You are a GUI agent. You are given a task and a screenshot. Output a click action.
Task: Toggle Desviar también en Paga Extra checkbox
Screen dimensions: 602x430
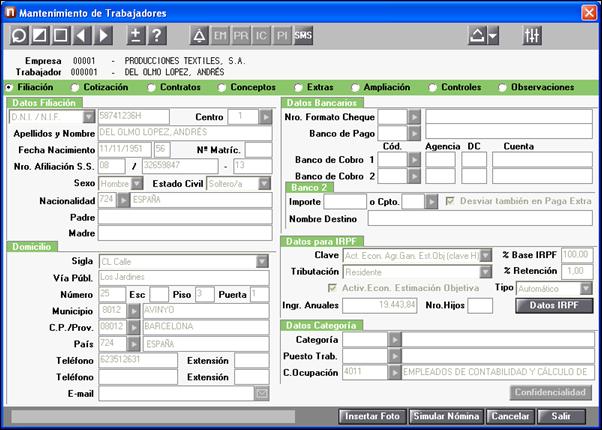450,201
